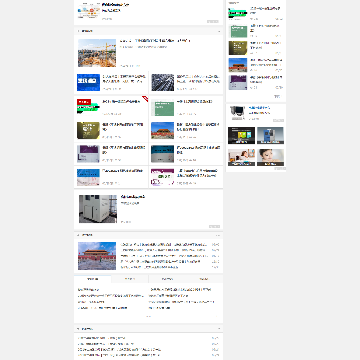The height and width of the screenshot is (360, 360).
Task: Open the olive-yellow cover thumbnail in grid
Action: click(88, 130)
